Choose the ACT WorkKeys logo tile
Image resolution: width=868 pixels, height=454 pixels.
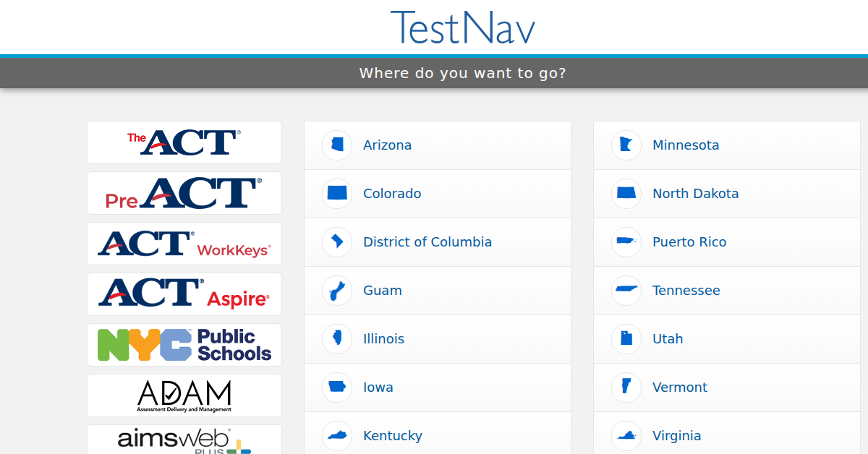pyautogui.click(x=184, y=244)
